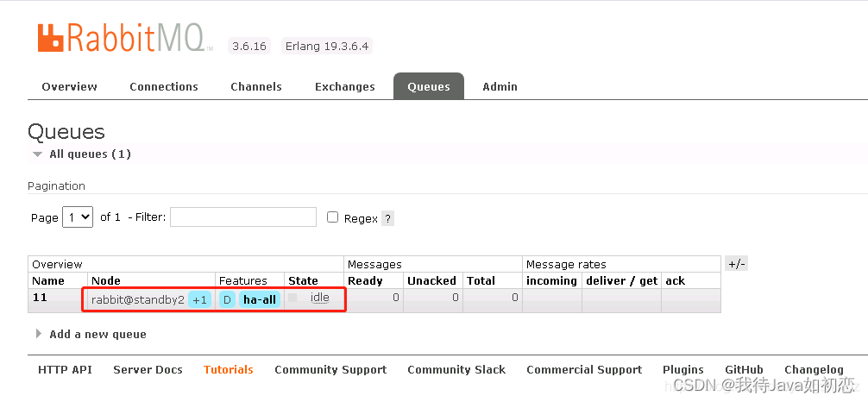Screen dimensions: 868x402
Task: Sort by incoming rate column
Action: coord(551,280)
